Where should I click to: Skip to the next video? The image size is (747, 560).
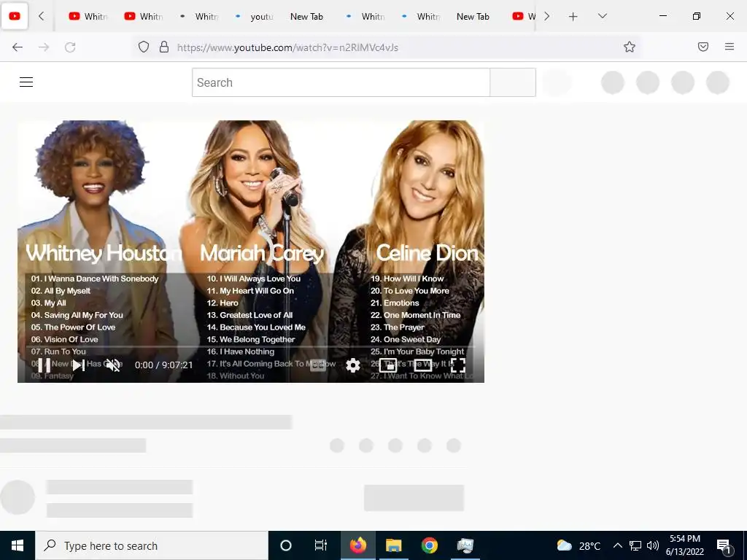point(79,365)
